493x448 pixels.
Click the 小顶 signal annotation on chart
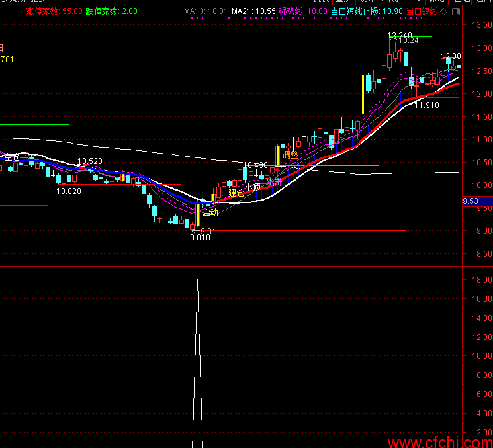pyautogui.click(x=253, y=187)
